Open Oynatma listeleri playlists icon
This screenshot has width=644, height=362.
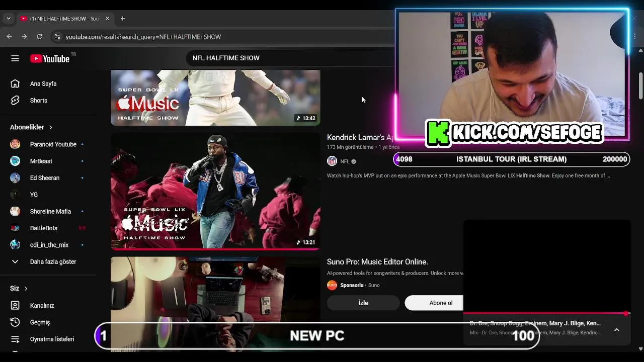point(15,339)
